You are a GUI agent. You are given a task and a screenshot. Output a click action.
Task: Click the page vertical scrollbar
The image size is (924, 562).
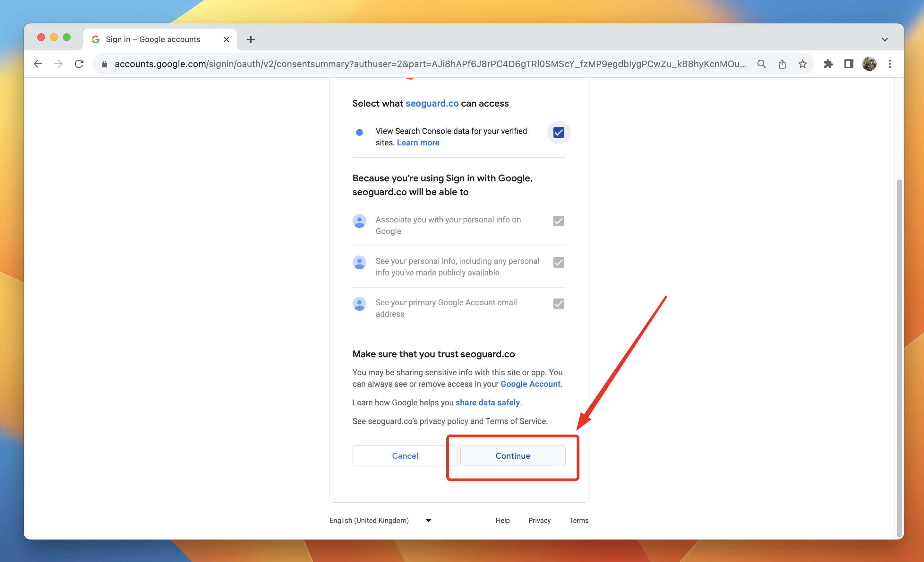[x=899, y=356]
